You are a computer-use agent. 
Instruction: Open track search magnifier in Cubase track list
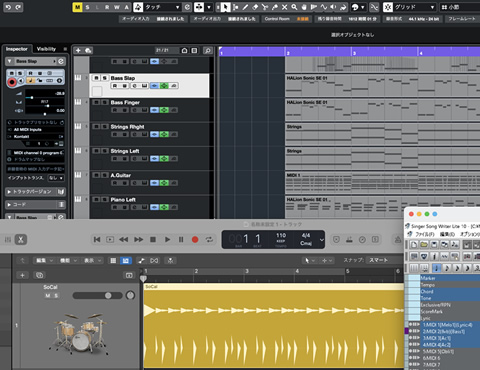[208, 50]
